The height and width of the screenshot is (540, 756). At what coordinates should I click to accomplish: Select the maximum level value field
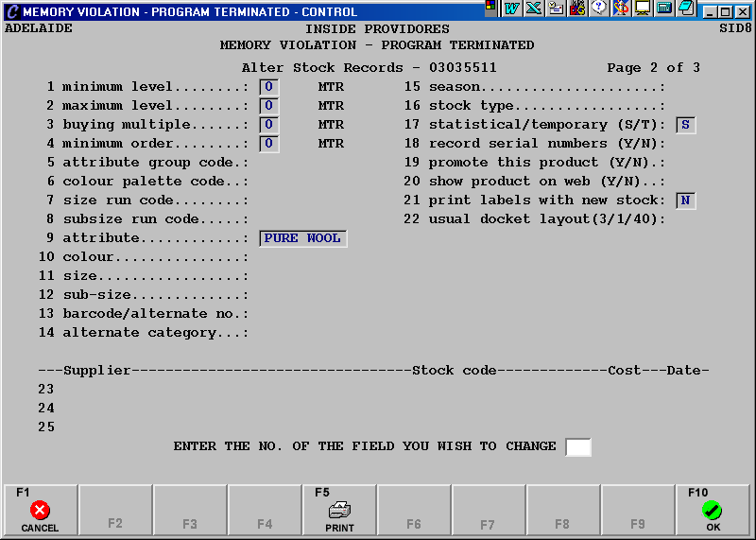269,106
